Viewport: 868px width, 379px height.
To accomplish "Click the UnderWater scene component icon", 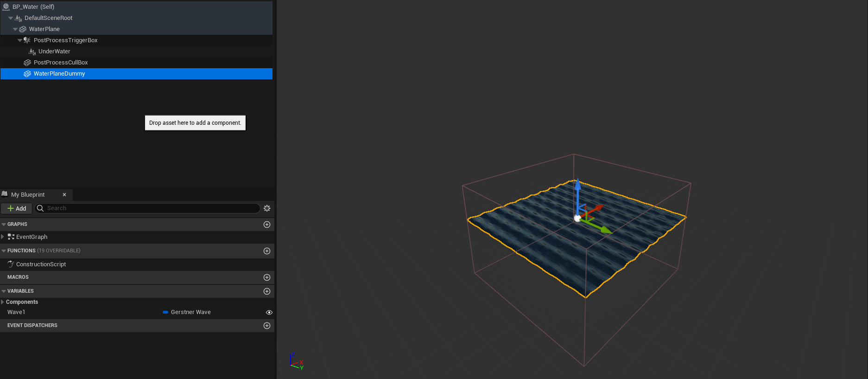I will click(32, 51).
